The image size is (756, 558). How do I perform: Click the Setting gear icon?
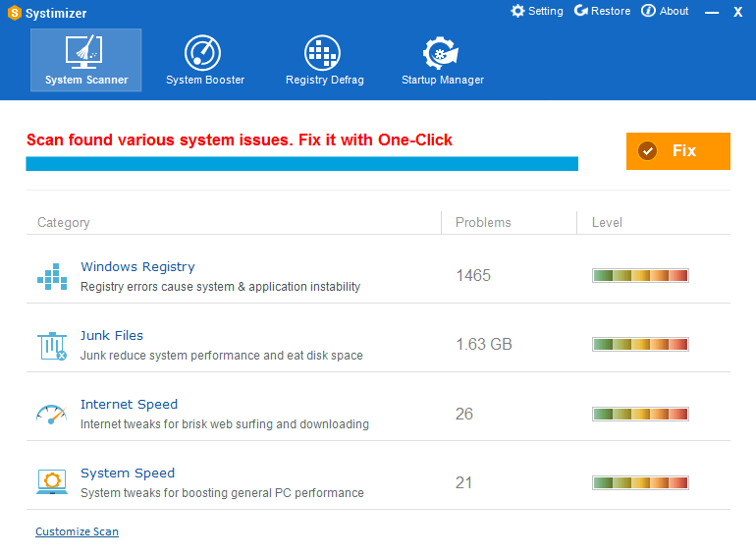[x=517, y=11]
